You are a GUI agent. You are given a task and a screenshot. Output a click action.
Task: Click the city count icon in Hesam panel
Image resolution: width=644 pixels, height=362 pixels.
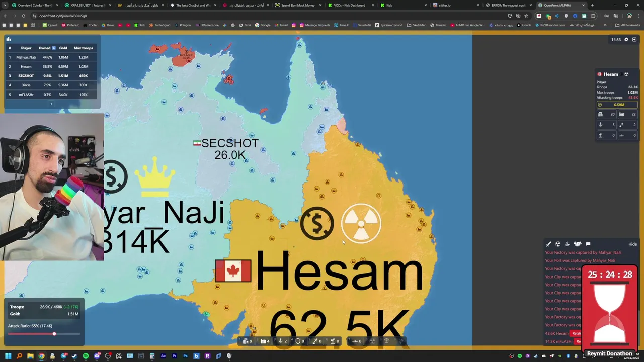point(600,114)
